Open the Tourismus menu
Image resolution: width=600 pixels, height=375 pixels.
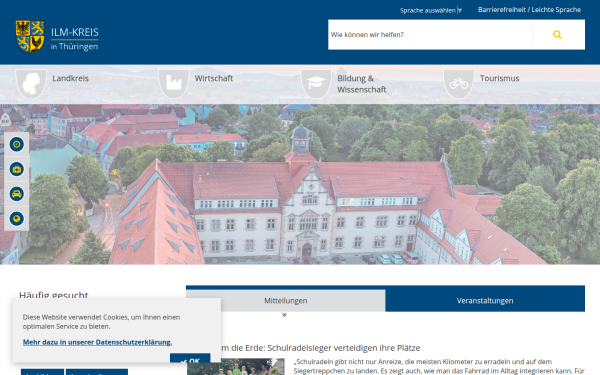click(x=499, y=78)
